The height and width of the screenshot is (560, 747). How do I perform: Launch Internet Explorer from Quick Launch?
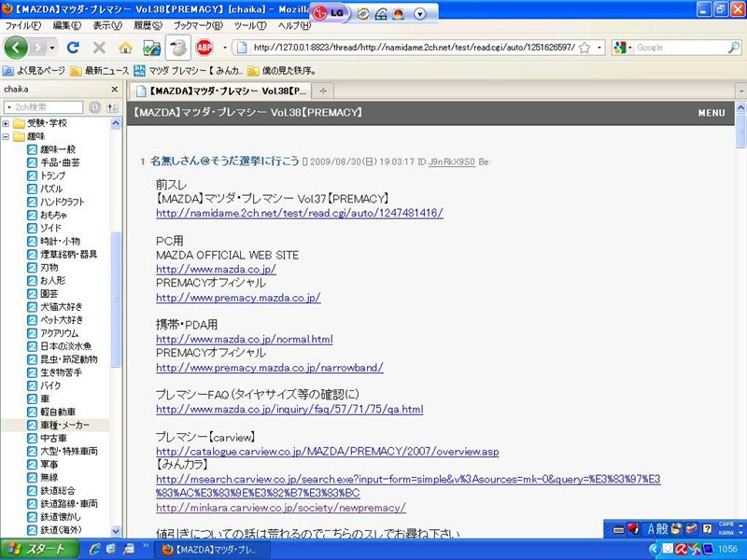(95, 550)
